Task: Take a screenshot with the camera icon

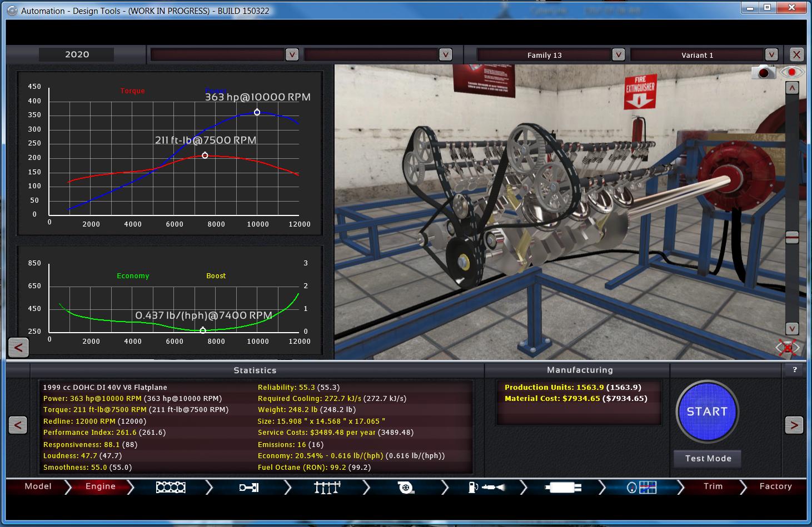Action: click(x=764, y=72)
